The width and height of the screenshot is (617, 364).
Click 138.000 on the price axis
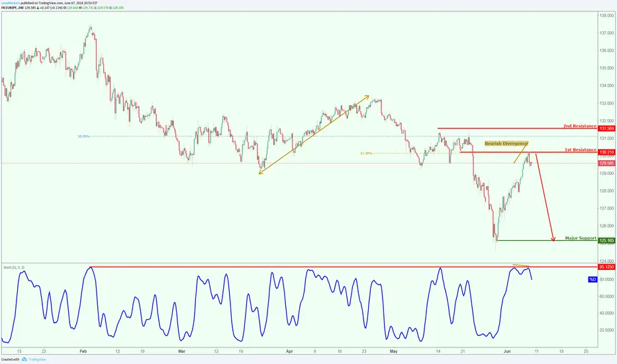[608, 16]
